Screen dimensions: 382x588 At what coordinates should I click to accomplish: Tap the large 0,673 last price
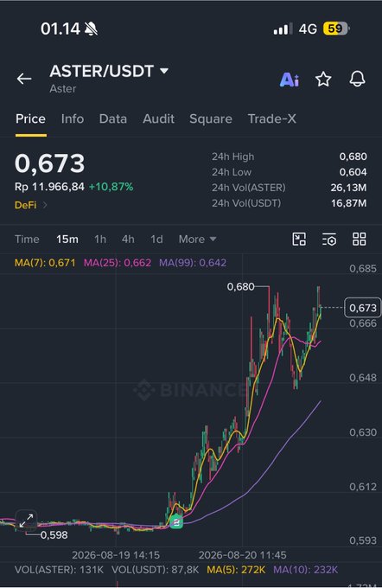click(50, 163)
